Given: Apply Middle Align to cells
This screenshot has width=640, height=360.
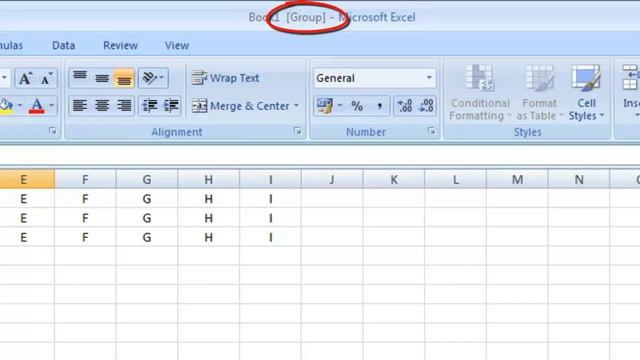Looking at the screenshot, I should (102, 78).
